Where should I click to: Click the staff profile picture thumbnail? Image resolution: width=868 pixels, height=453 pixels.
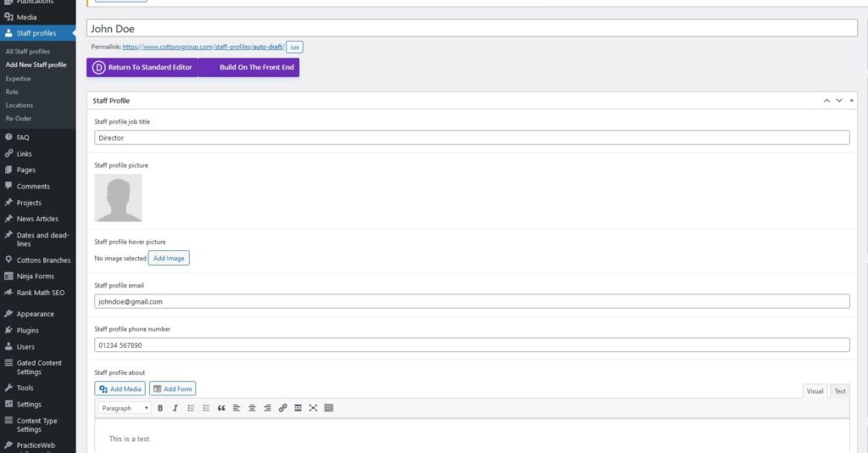click(118, 198)
